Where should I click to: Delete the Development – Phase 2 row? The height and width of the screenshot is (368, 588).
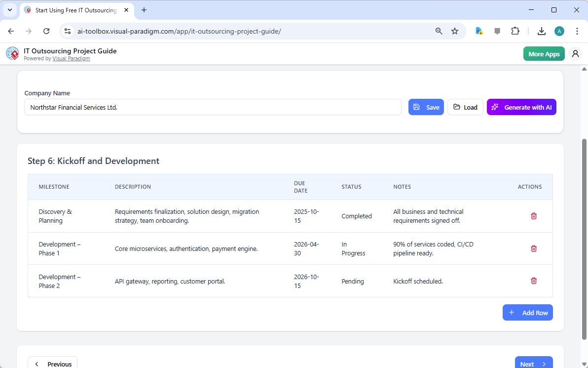click(533, 281)
